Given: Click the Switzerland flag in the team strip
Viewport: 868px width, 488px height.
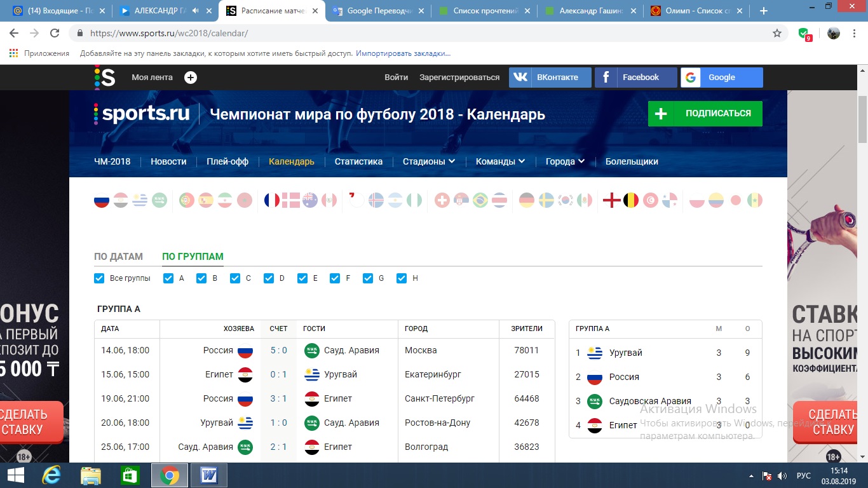Looking at the screenshot, I should 442,201.
